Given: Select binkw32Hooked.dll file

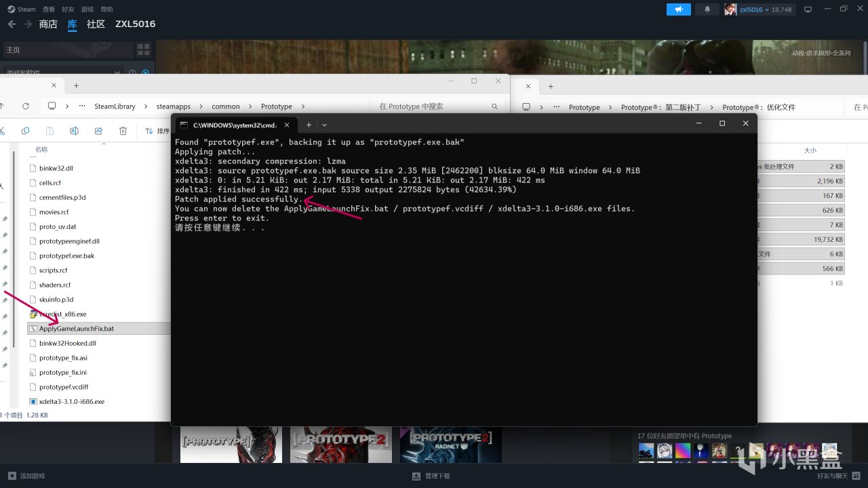Looking at the screenshot, I should (68, 343).
